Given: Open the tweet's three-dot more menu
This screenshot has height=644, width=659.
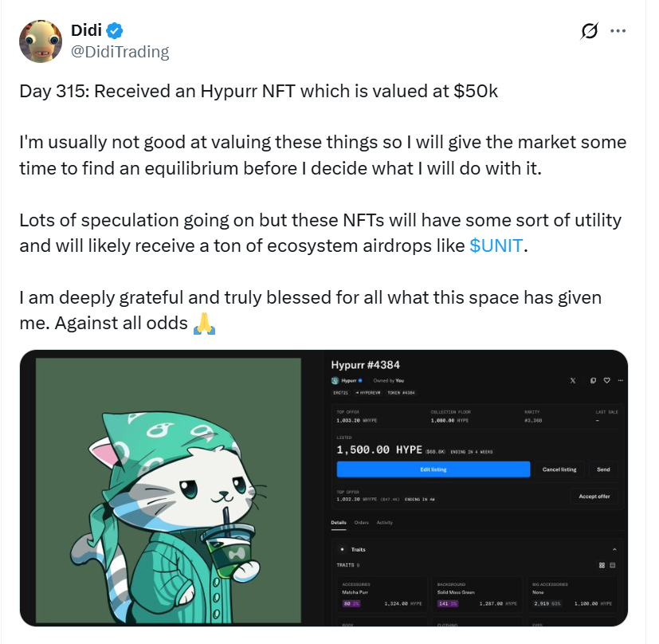Looking at the screenshot, I should (618, 31).
